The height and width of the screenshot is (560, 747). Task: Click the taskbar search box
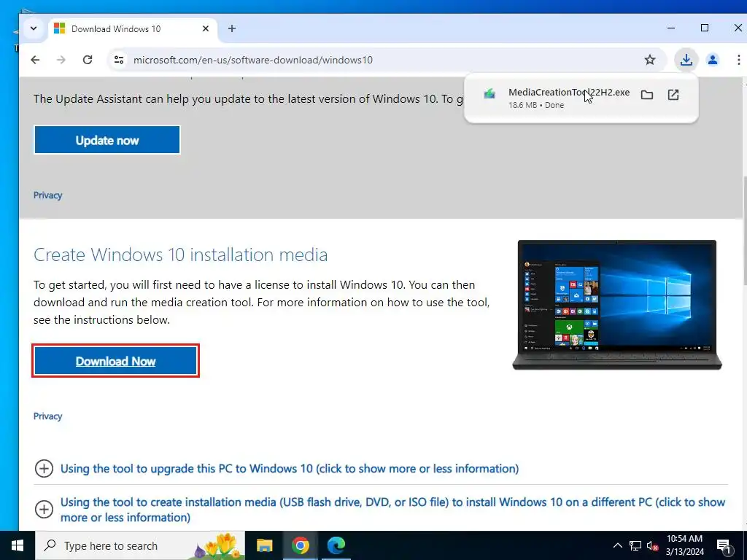click(139, 545)
